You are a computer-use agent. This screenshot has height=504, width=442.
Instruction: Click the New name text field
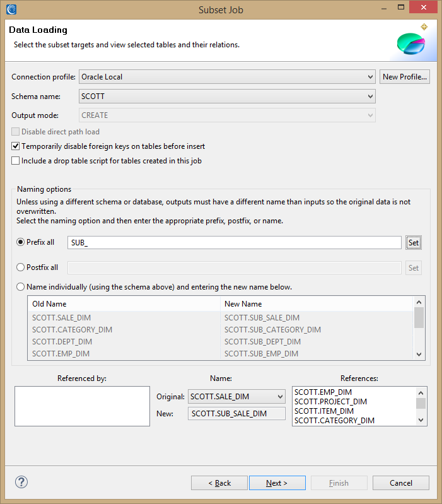click(237, 414)
